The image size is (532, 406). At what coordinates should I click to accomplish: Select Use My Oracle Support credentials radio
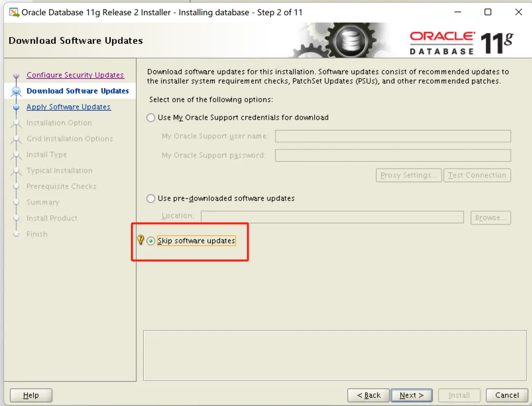151,118
